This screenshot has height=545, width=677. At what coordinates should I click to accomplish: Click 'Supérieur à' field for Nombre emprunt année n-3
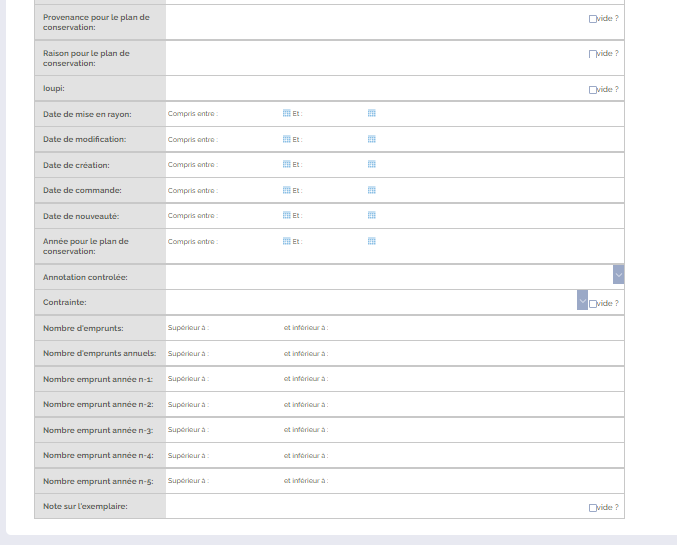[246, 430]
